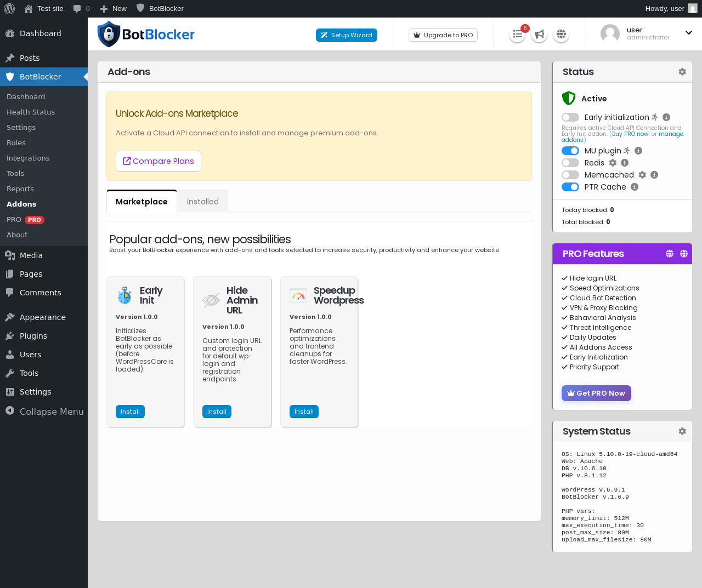
Task: Turn on the Memcached toggle
Action: tap(570, 175)
